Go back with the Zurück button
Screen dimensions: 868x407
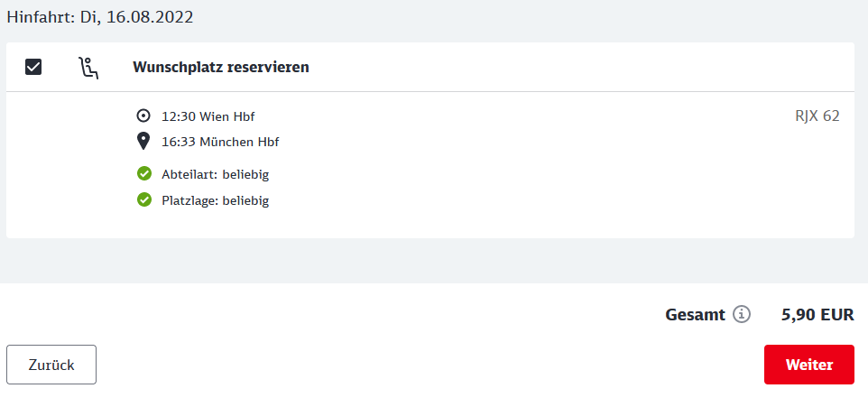[51, 365]
